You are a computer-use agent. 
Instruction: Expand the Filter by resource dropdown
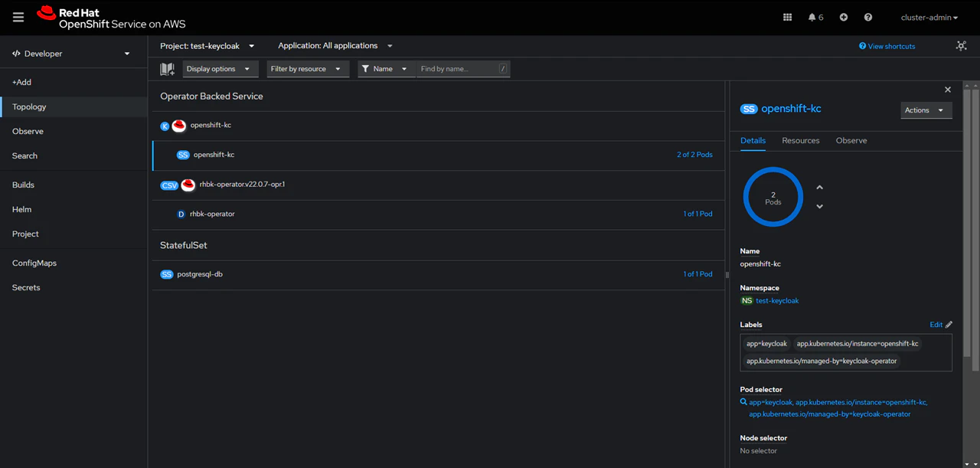(x=308, y=69)
